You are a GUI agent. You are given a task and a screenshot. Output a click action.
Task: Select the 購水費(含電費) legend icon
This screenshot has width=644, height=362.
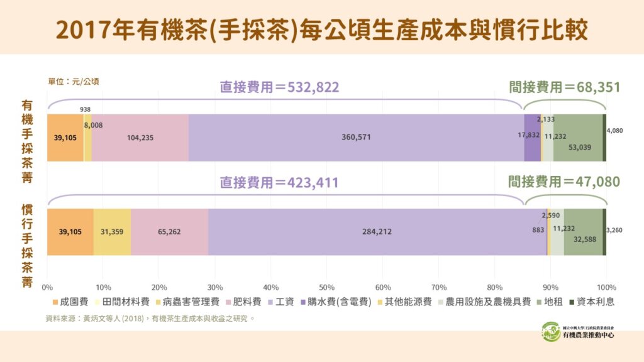304,302
